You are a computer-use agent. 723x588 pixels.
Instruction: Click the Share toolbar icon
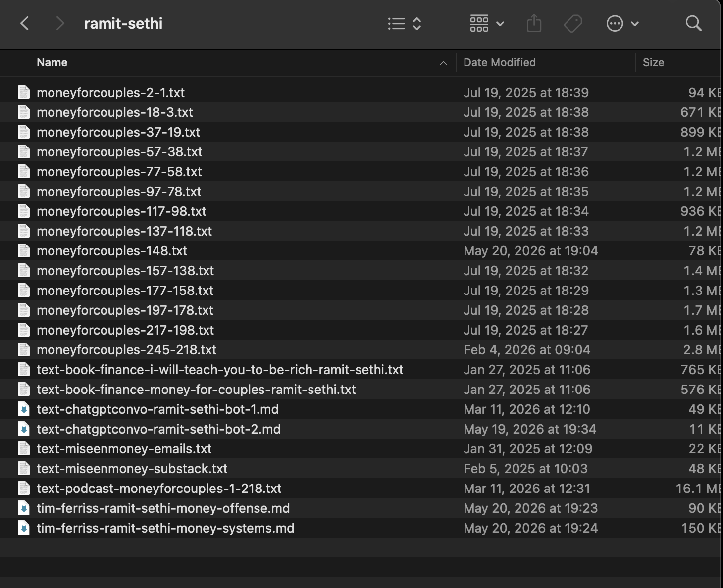[534, 23]
